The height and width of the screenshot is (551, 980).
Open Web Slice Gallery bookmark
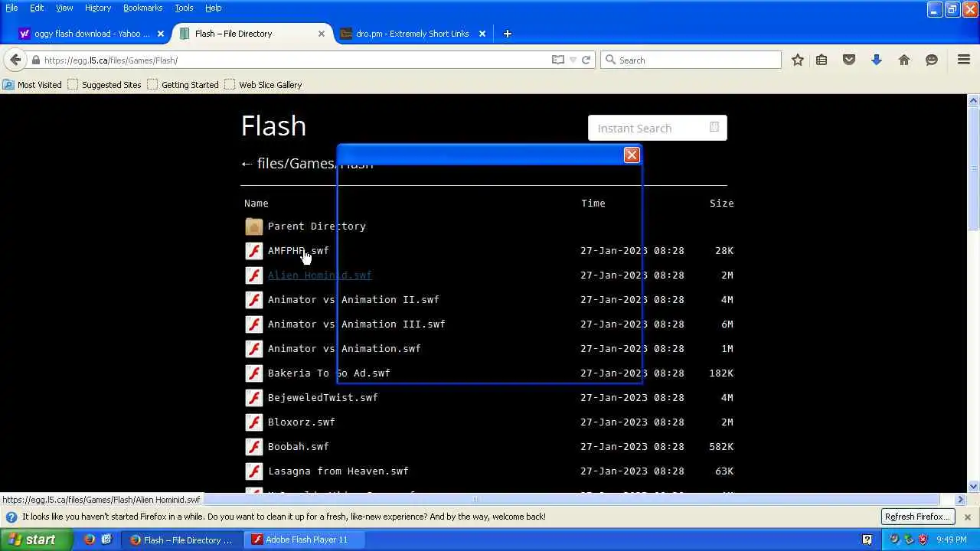[263, 85]
